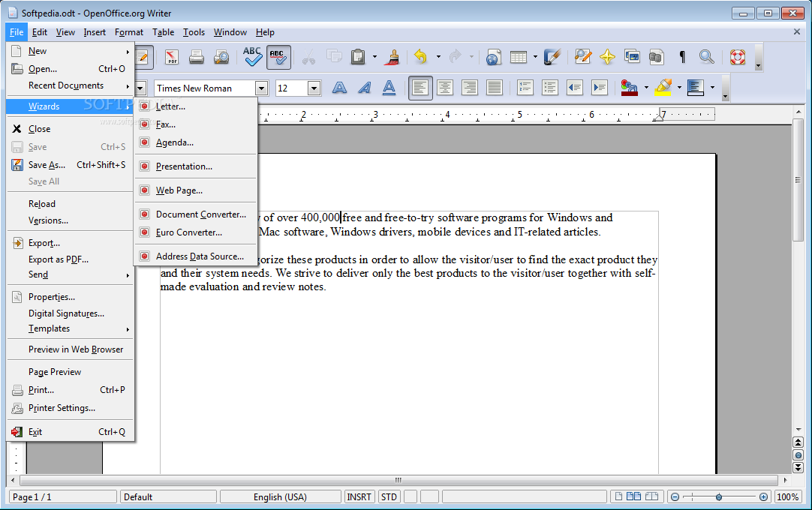
Task: Click the Export Directly as PDF icon
Action: (x=171, y=57)
